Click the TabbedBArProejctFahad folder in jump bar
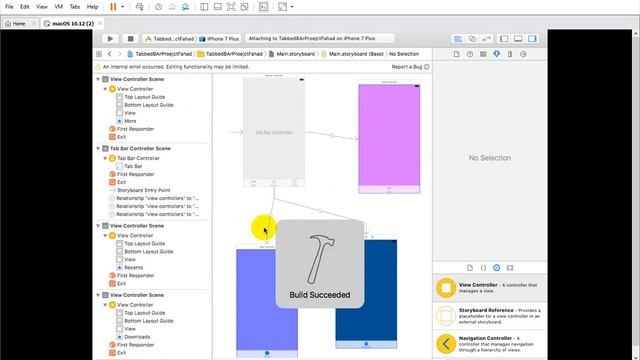The height and width of the screenshot is (360, 640). pyautogui.click(x=230, y=54)
